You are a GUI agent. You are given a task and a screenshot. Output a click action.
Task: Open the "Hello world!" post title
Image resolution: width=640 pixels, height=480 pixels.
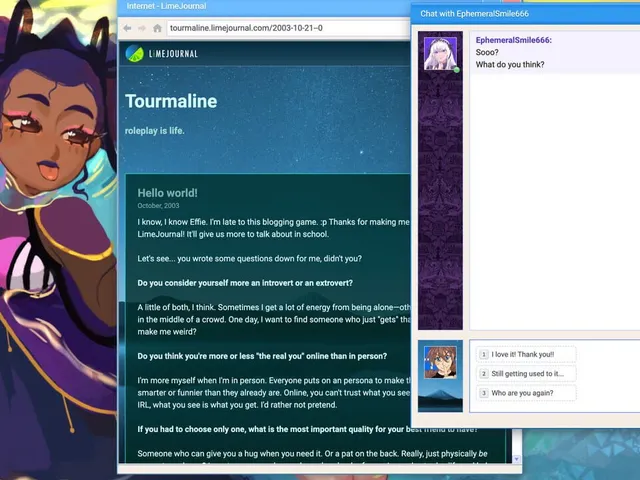click(167, 193)
